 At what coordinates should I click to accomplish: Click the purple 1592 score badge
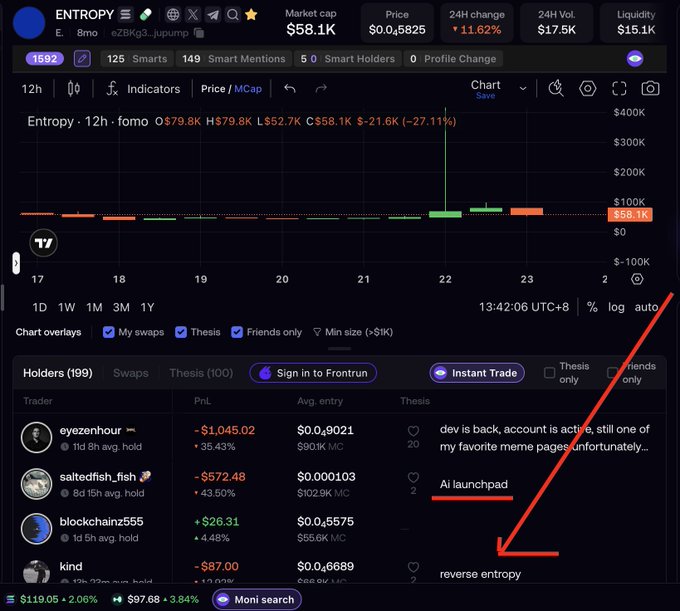click(45, 59)
